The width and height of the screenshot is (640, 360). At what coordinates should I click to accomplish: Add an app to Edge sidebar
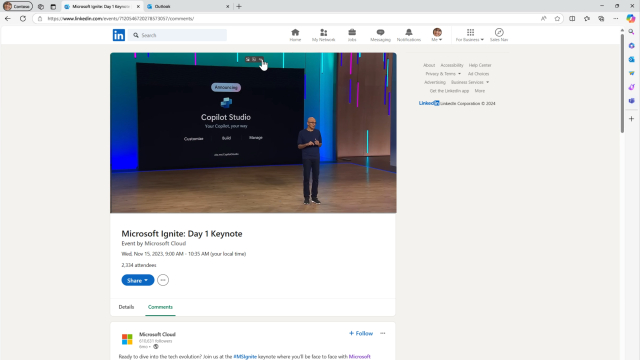tap(631, 119)
